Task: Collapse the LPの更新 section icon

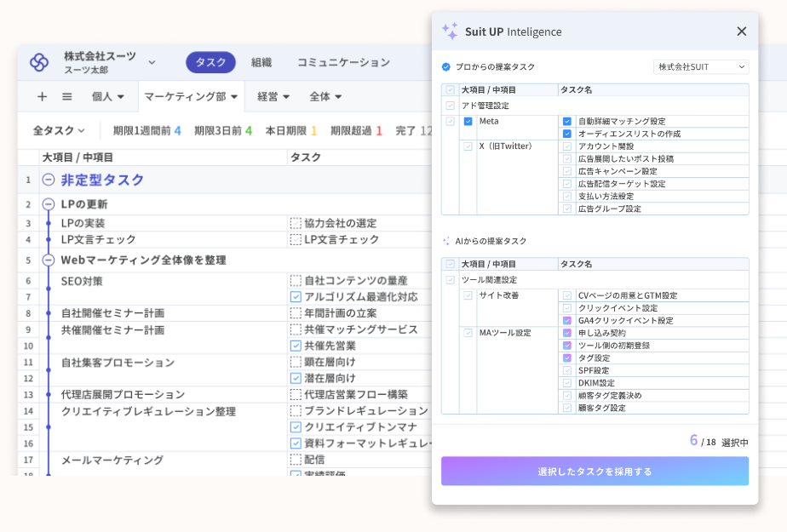Action: pos(49,204)
